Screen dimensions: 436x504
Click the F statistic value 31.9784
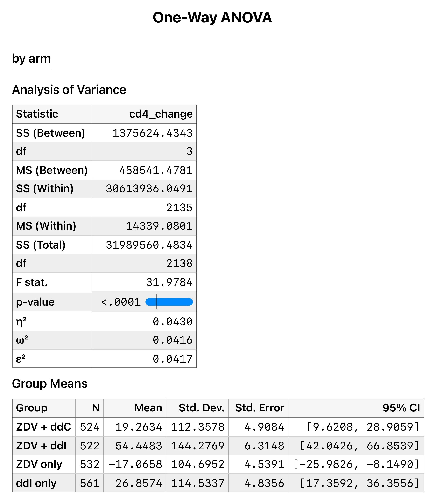click(x=169, y=282)
